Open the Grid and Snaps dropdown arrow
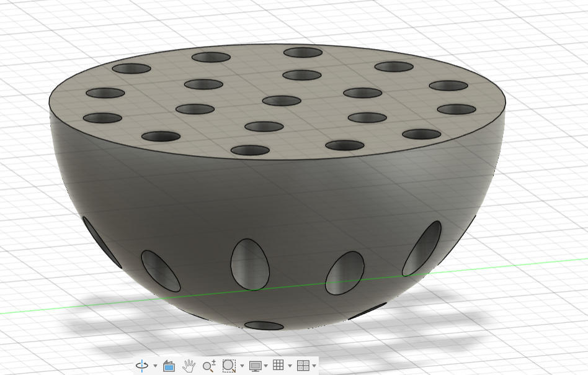Screen dimensions: 588x375 [x=290, y=366]
